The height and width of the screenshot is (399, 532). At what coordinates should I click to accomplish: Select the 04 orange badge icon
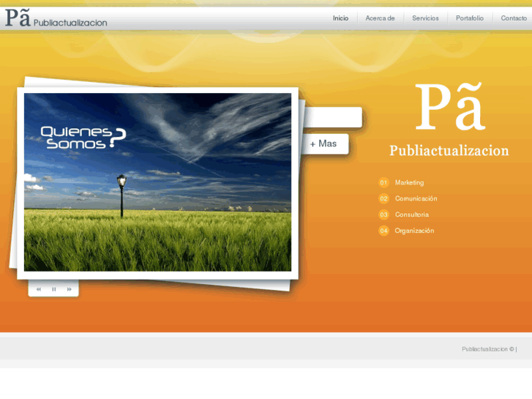coord(383,231)
